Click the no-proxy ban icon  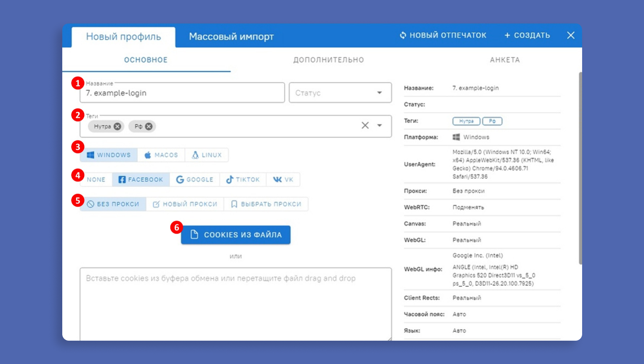[90, 204]
